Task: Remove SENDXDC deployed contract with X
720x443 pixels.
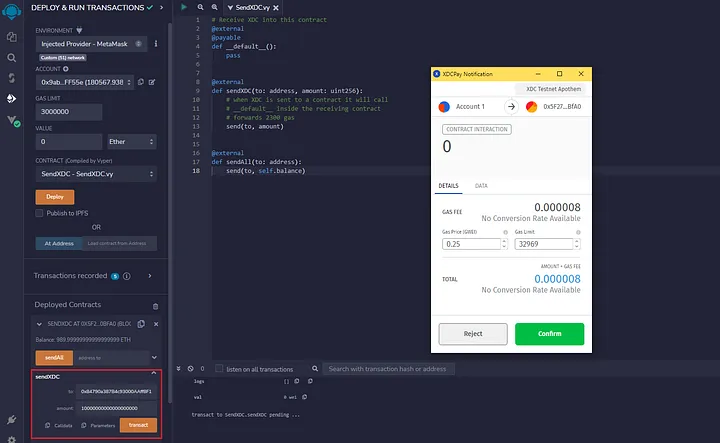Action: point(156,324)
